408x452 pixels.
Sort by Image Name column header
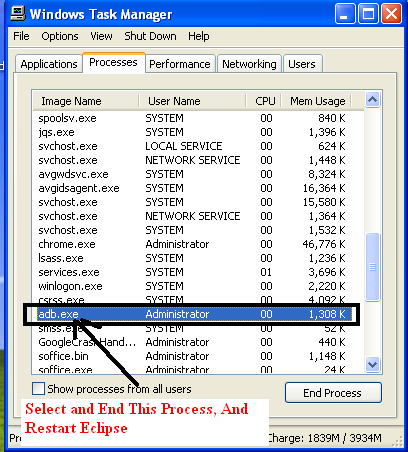86,101
